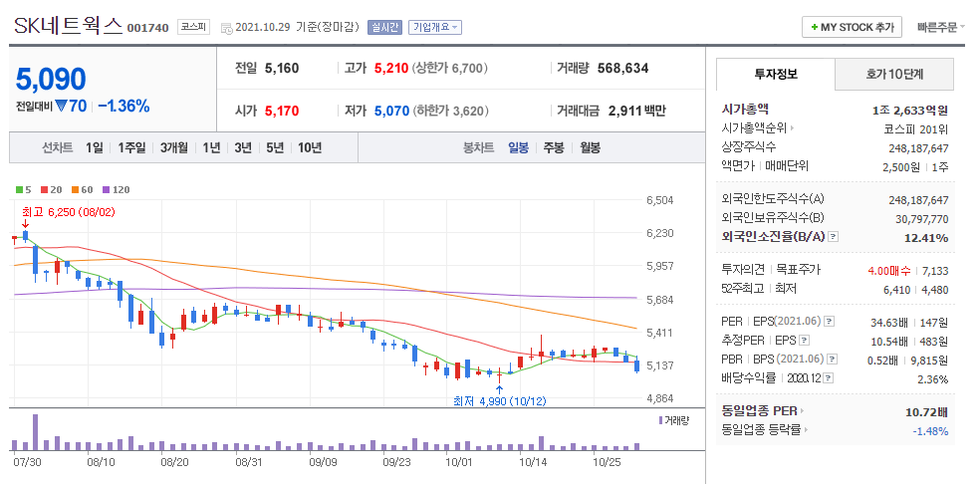Click the orange 60-day moving average legend swatch
980x484 pixels.
coord(75,189)
